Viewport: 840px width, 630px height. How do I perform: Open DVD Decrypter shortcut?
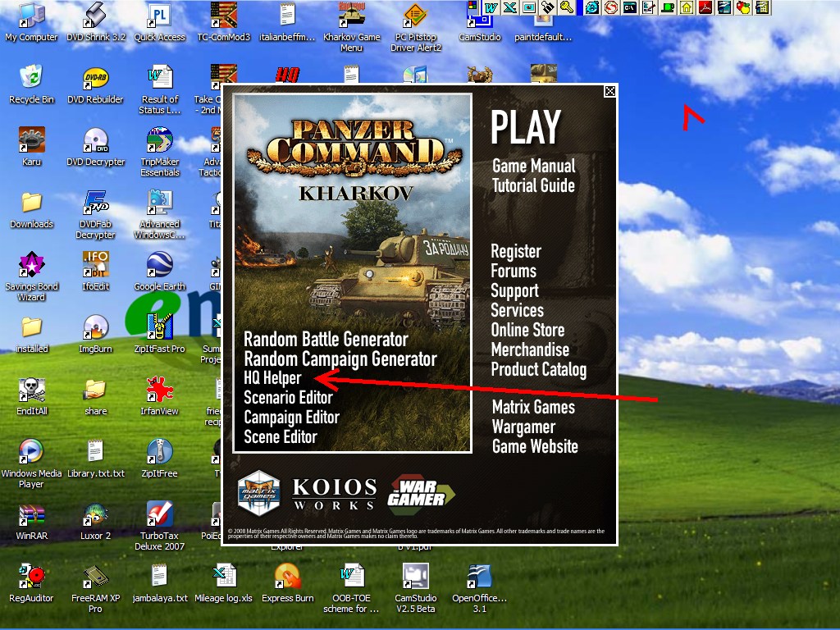click(x=95, y=147)
